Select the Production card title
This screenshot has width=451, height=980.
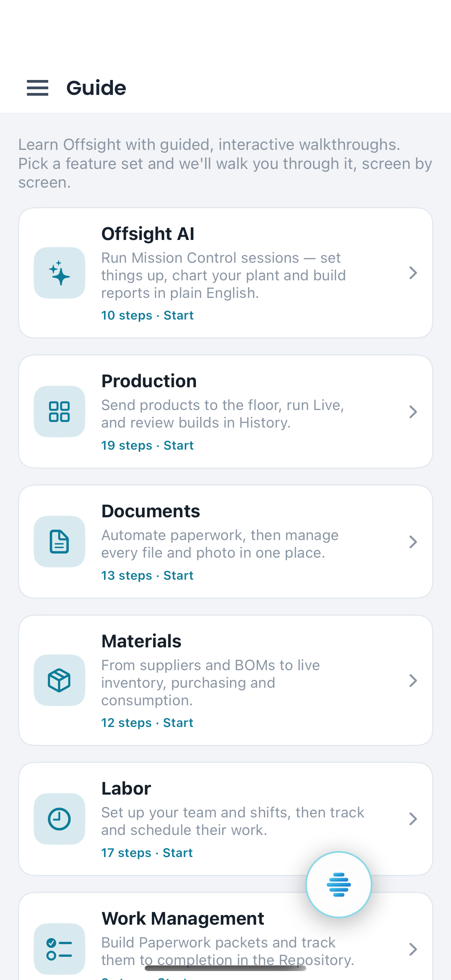149,381
